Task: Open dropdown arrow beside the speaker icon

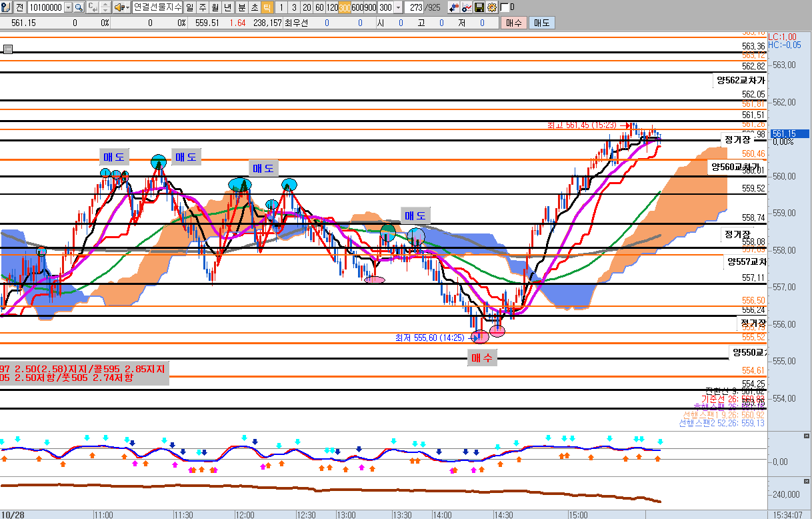Action: click(127, 7)
